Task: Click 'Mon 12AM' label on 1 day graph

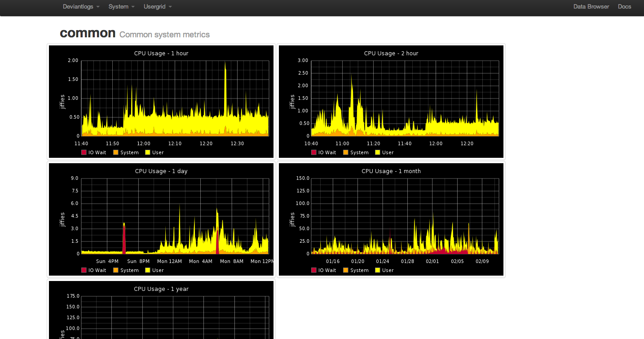Action: click(x=169, y=262)
